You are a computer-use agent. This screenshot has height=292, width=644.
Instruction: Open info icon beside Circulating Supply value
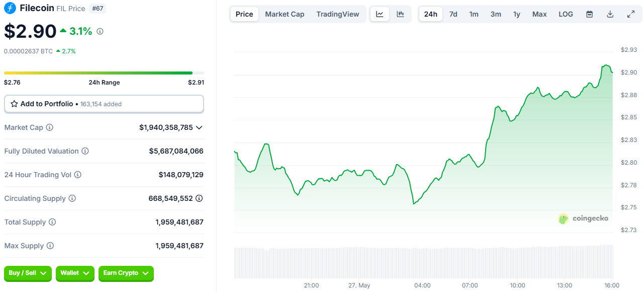coord(199,198)
